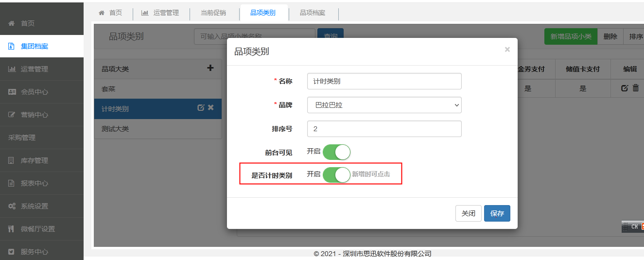Open 会员中心 in the sidebar

(34, 92)
